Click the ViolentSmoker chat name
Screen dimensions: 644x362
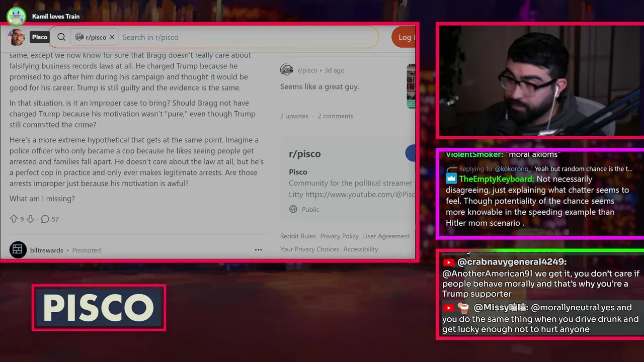point(474,154)
